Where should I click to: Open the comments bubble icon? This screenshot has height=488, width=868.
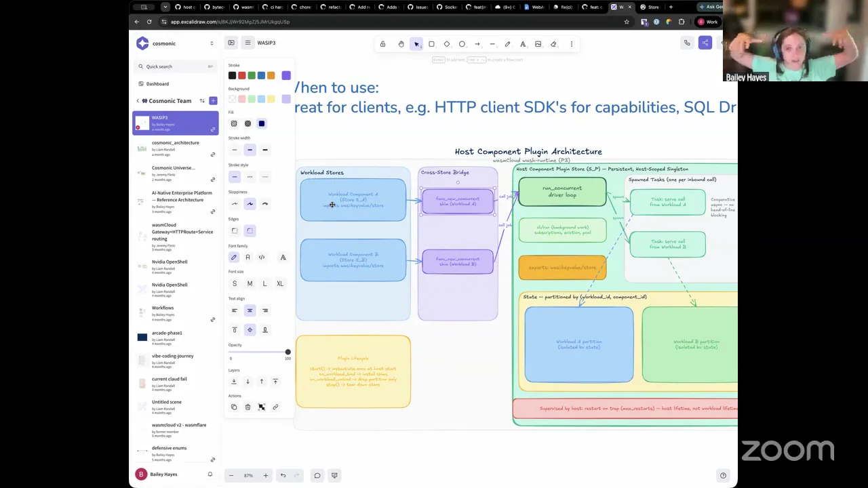317,476
